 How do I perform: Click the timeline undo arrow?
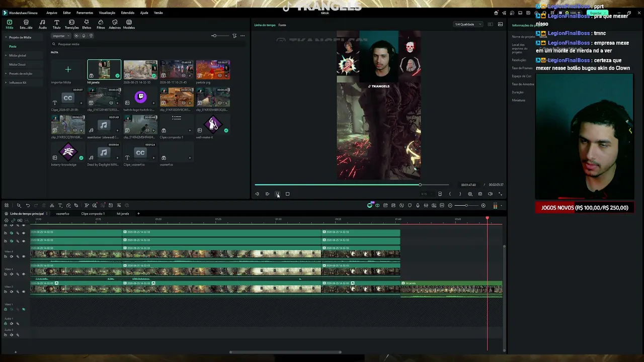(28, 205)
